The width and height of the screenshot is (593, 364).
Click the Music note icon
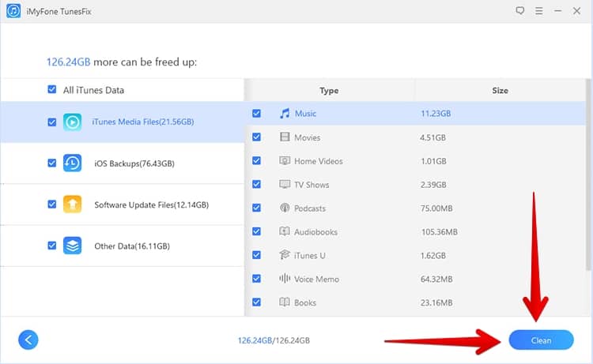[x=285, y=113]
